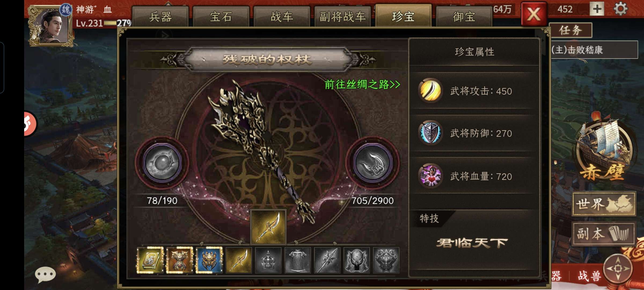Select the golden book treasure icon
Screen dimensions: 644x290
pos(150,260)
